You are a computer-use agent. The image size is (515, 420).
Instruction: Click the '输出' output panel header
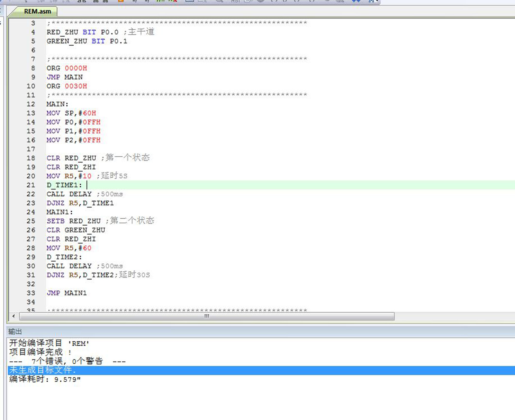coord(15,331)
